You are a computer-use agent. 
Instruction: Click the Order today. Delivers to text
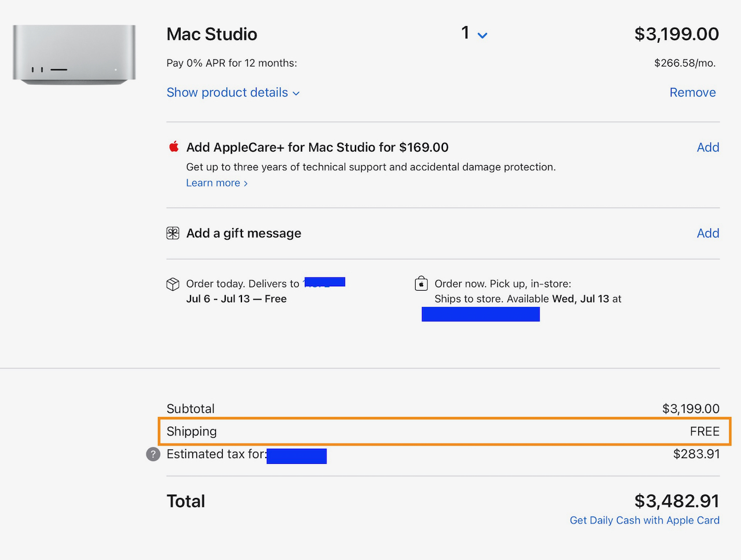(243, 284)
